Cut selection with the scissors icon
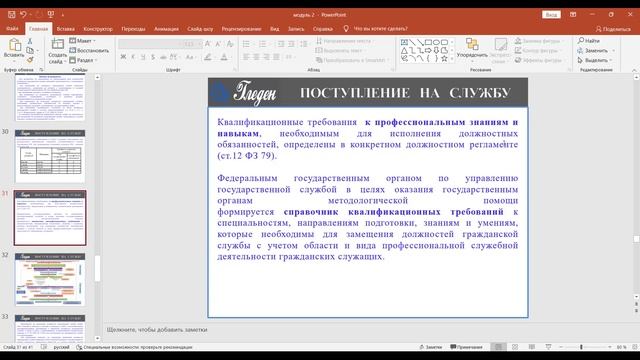Image resolution: width=640 pixels, height=360 pixels. 30,41
